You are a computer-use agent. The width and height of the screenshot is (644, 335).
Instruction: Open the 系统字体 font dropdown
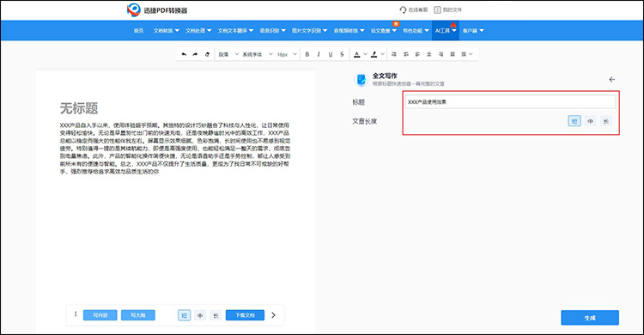pyautogui.click(x=257, y=54)
